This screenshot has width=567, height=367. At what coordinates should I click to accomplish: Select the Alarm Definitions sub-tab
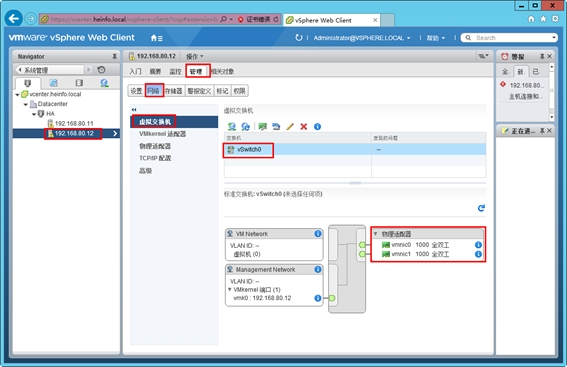[199, 91]
